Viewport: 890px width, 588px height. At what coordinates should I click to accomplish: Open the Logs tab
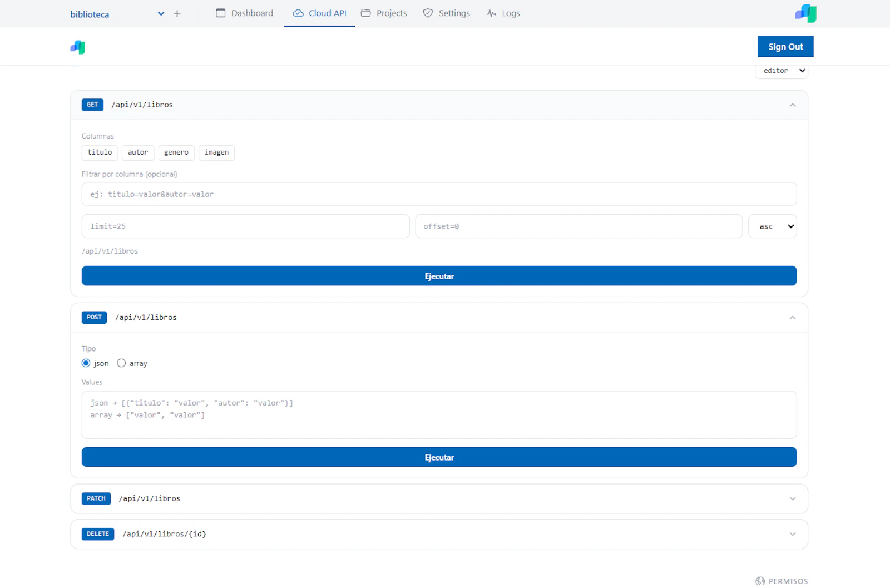point(503,13)
